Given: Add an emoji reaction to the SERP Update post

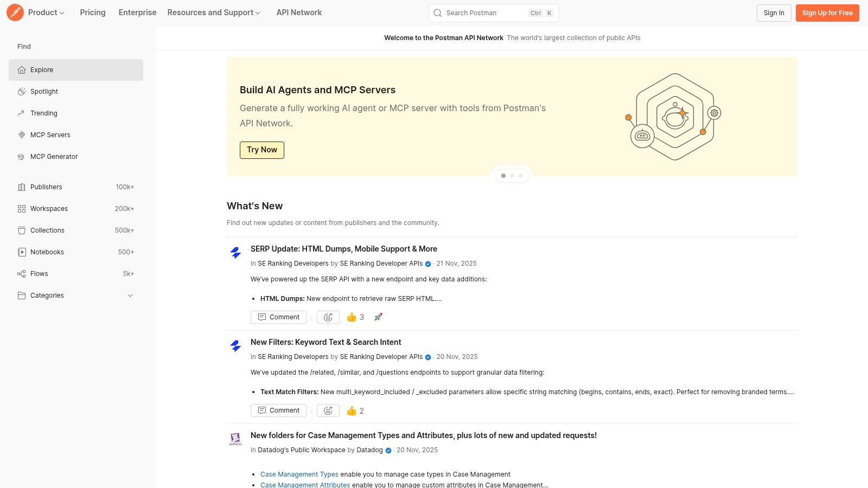Looking at the screenshot, I should (x=328, y=317).
